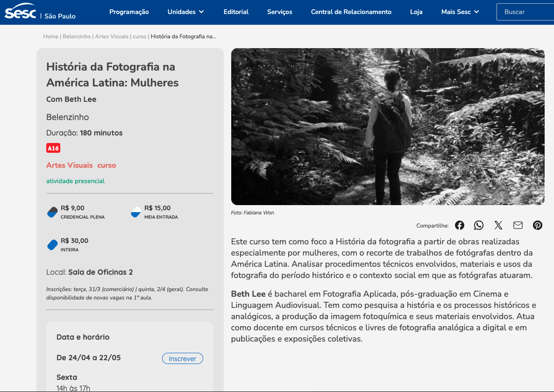Share the course on X (Twitter)
Image resolution: width=554 pixels, height=392 pixels.
pyautogui.click(x=498, y=226)
